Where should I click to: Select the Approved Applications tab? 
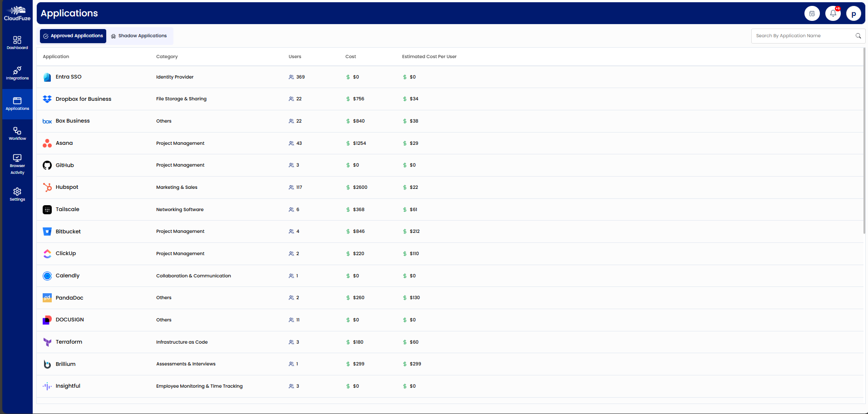click(73, 36)
